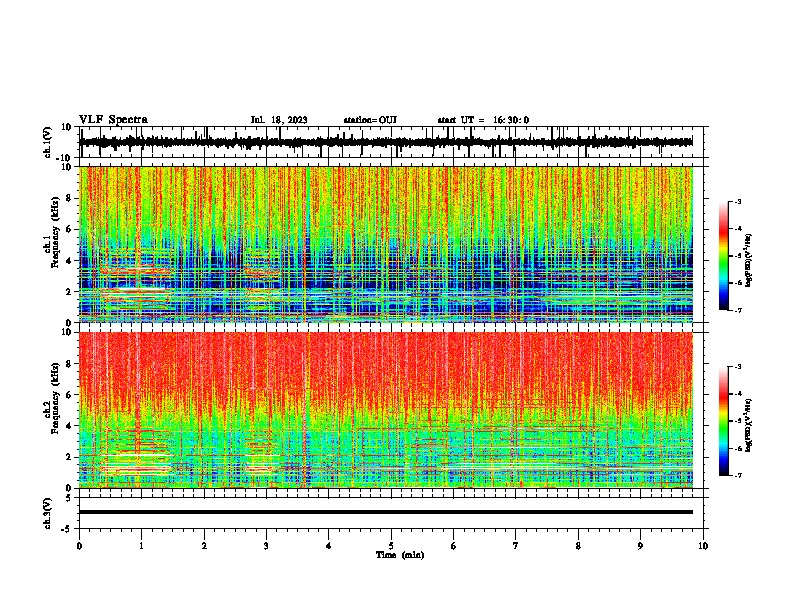Image resolution: width=792 pixels, height=612 pixels.
Task: Click the time axis tick label "10"
Action: pos(703,546)
